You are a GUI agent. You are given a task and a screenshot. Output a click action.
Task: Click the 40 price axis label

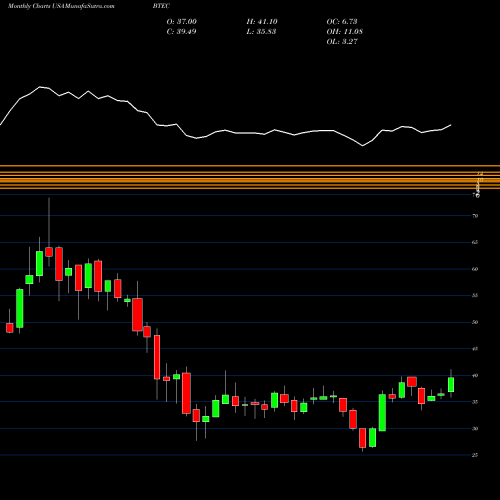pyautogui.click(x=475, y=375)
